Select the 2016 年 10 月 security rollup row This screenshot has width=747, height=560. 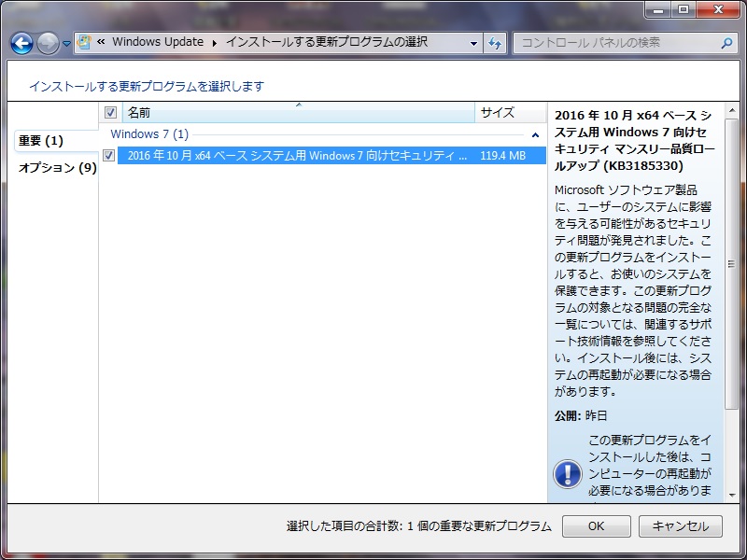[x=331, y=155]
